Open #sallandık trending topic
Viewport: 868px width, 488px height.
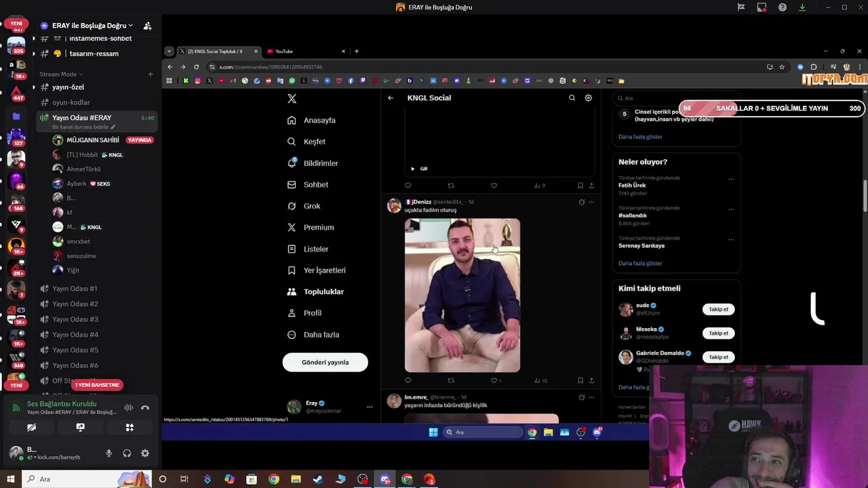pyautogui.click(x=633, y=216)
